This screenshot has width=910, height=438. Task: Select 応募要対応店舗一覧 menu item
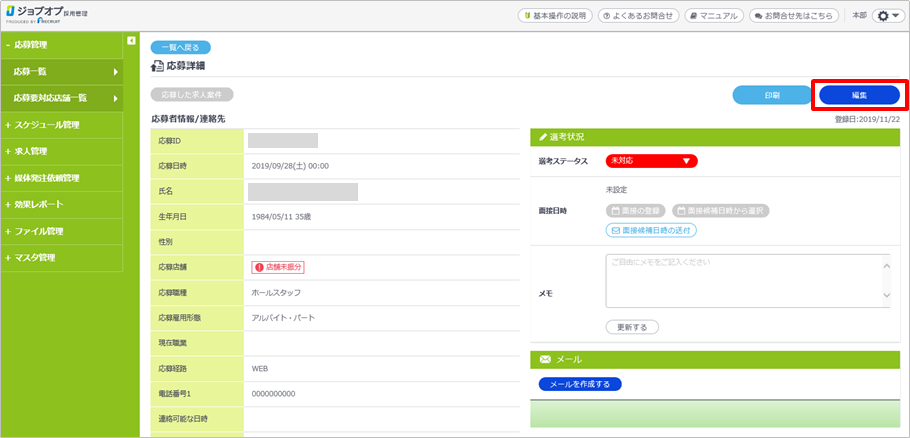pyautogui.click(x=60, y=98)
